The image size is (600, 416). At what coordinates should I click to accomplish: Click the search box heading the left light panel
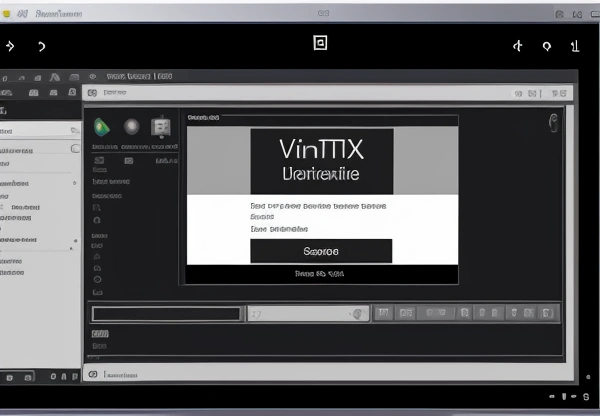pyautogui.click(x=40, y=131)
